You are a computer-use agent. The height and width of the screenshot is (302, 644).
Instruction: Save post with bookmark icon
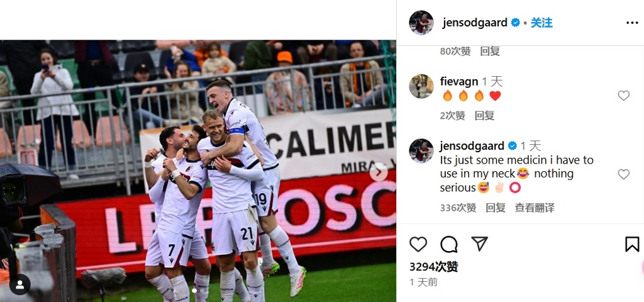pos(632,244)
